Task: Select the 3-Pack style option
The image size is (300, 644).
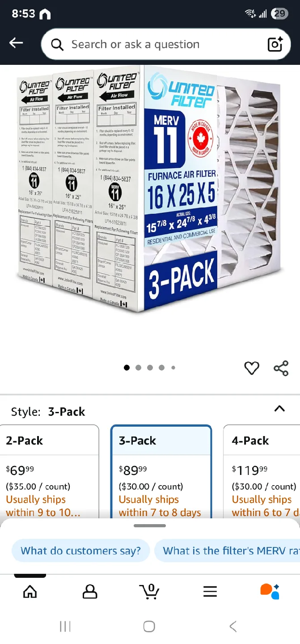Action: coord(161,471)
